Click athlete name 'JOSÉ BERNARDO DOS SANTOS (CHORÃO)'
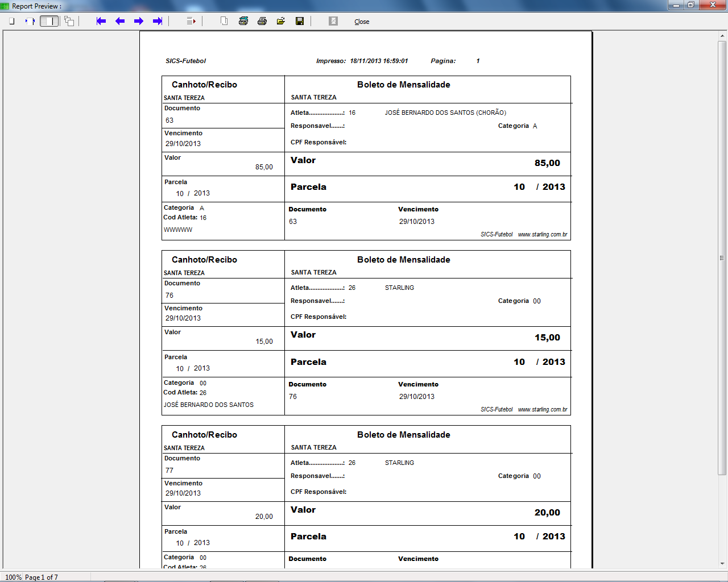The width and height of the screenshot is (728, 582). point(445,113)
